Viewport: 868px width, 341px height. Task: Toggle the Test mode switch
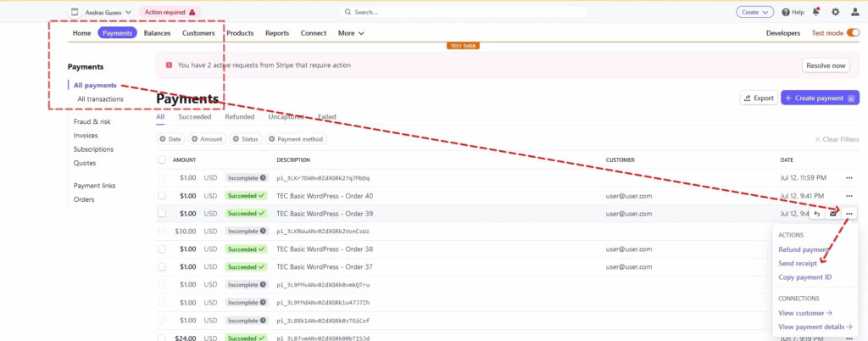pos(853,33)
